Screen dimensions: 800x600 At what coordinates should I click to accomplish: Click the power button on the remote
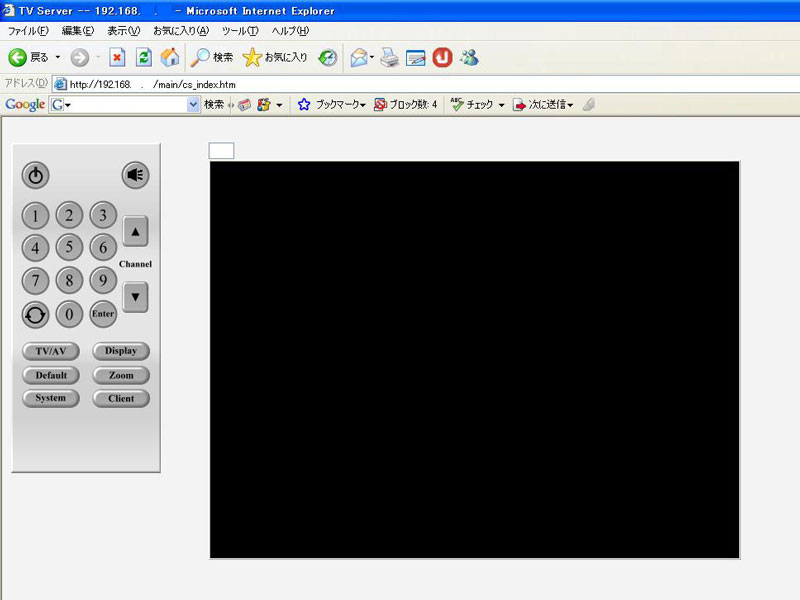35,176
